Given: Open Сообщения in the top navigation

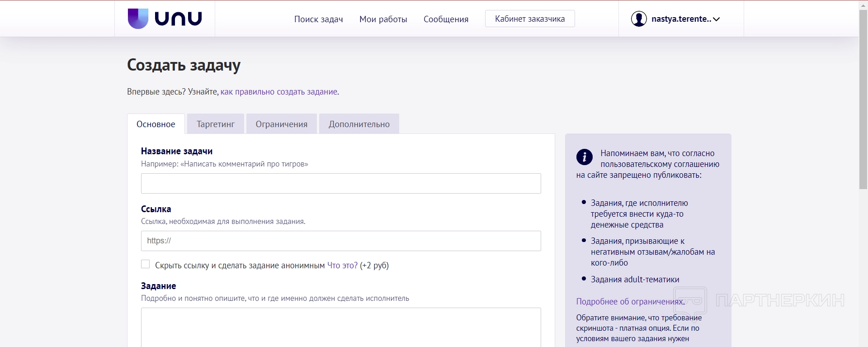Looking at the screenshot, I should tap(446, 19).
